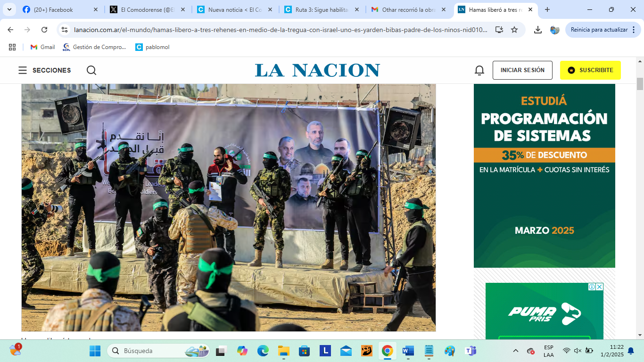Click the INICIAR SESIÓN button

pyautogui.click(x=522, y=70)
